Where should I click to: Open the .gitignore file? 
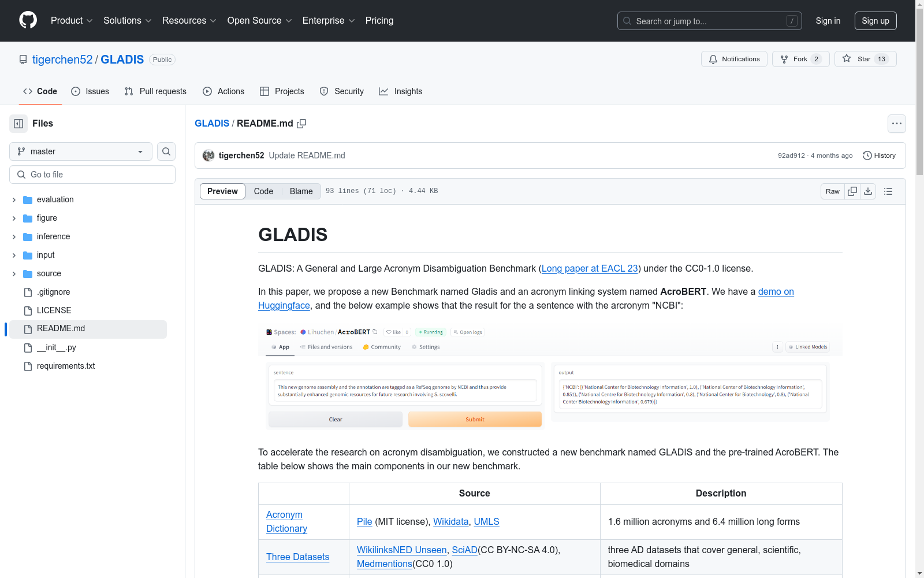point(53,292)
